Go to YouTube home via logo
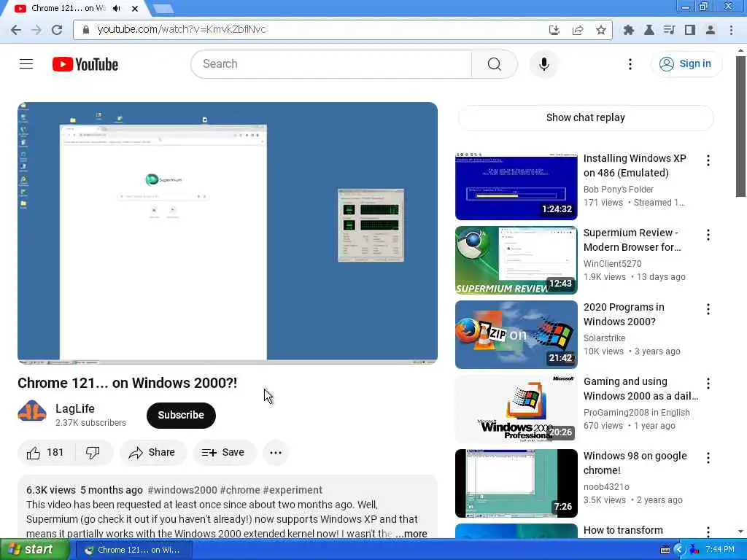The width and height of the screenshot is (747, 560). (x=85, y=64)
